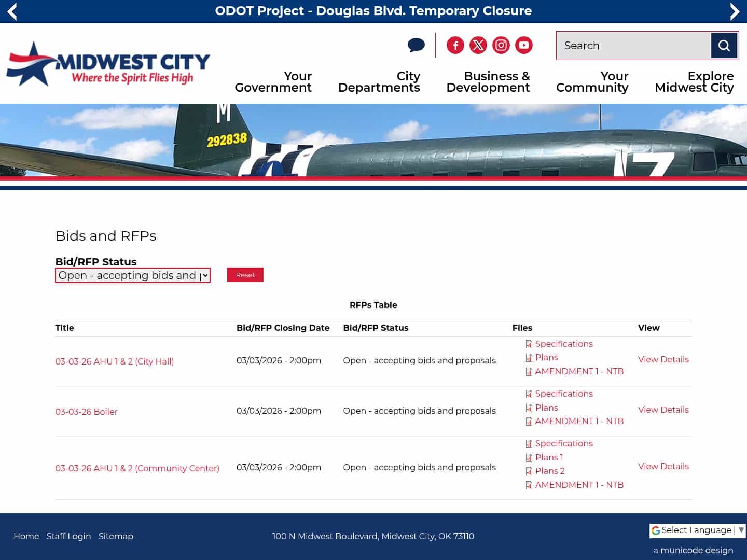Open the Explore Midwest City menu

point(695,82)
